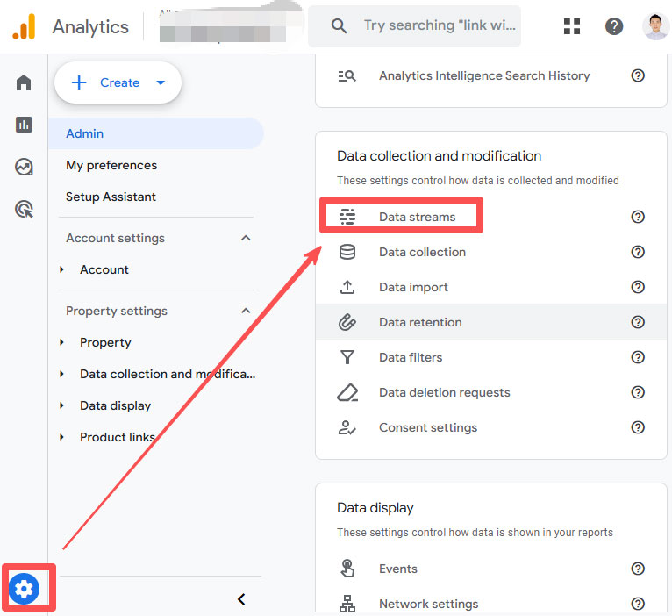Open Data streams settings
672x616 pixels.
tap(417, 217)
